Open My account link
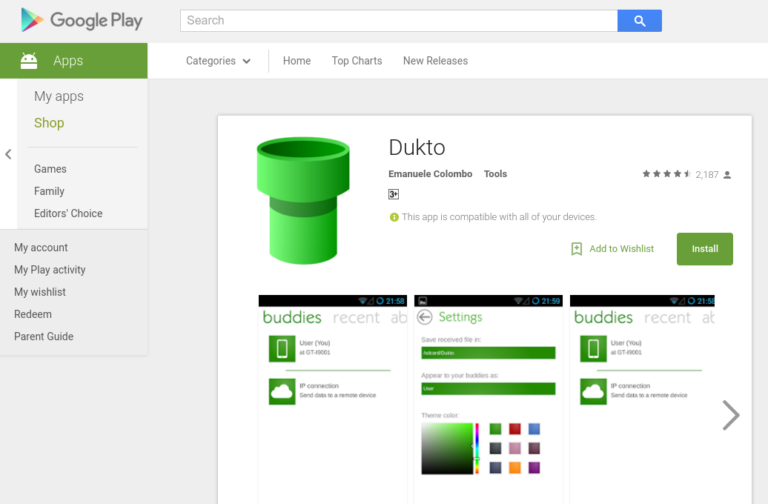Image resolution: width=768 pixels, height=504 pixels. [x=41, y=247]
